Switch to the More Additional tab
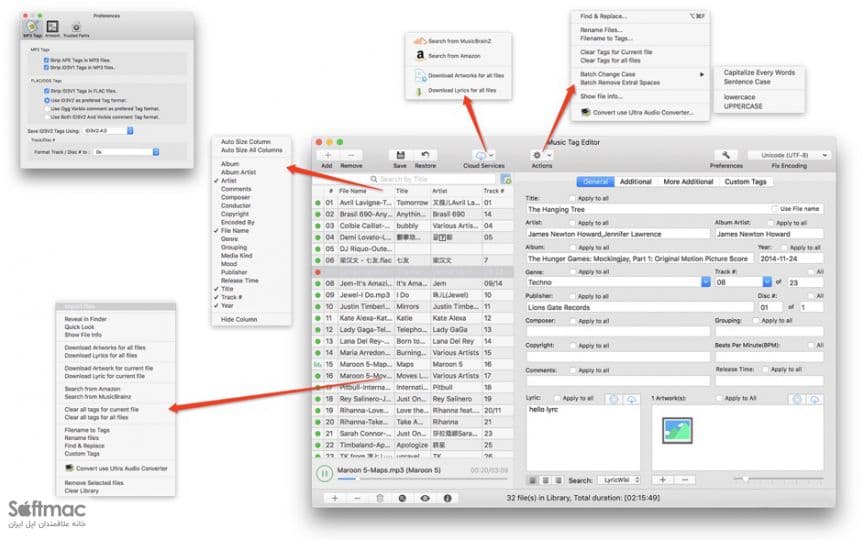The image size is (864, 540). 688,182
